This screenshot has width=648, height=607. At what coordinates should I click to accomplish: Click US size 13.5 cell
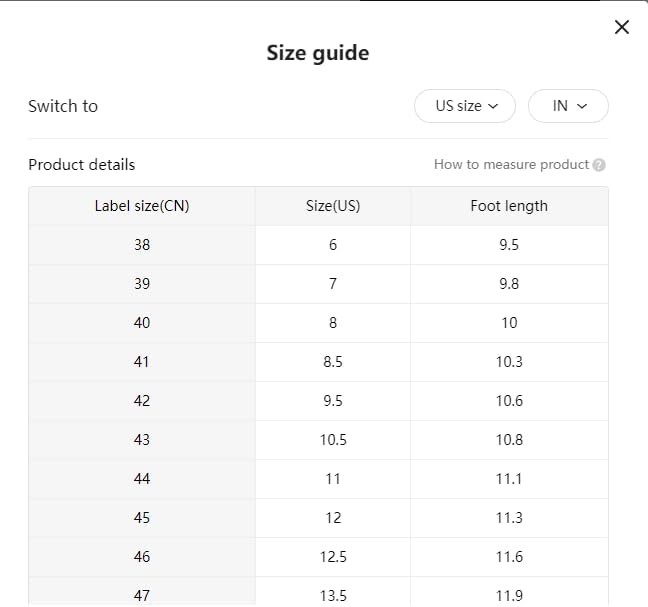click(x=333, y=592)
